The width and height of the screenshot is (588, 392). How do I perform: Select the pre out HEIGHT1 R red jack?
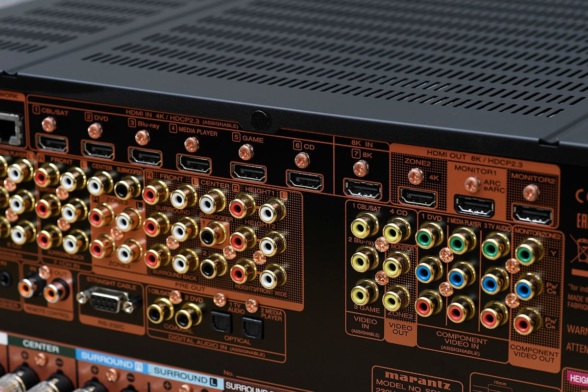[243, 205]
